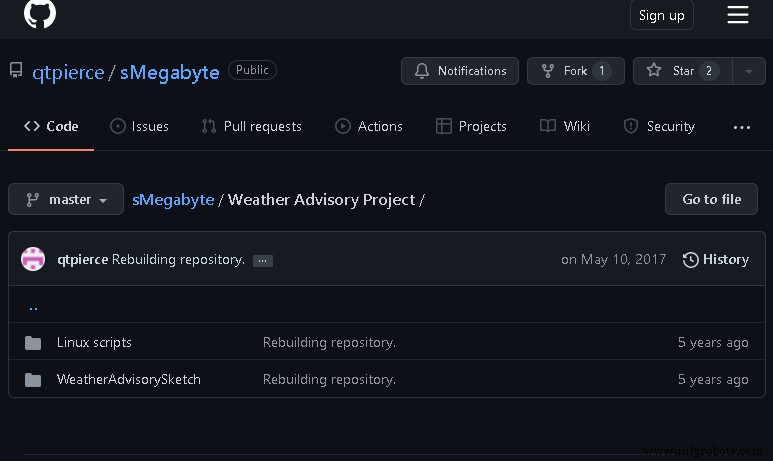Image resolution: width=773 pixels, height=461 pixels.
Task: Fork the sMegabyte repository
Action: (x=575, y=71)
